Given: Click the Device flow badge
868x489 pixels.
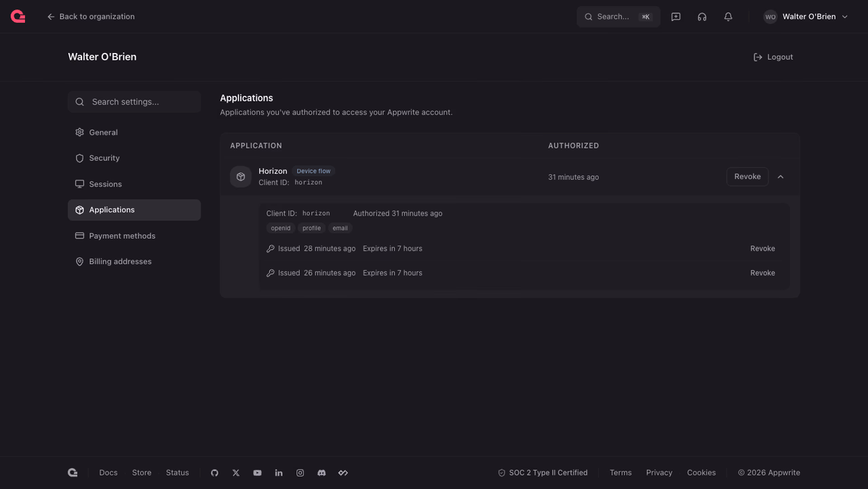Looking at the screenshot, I should [313, 171].
